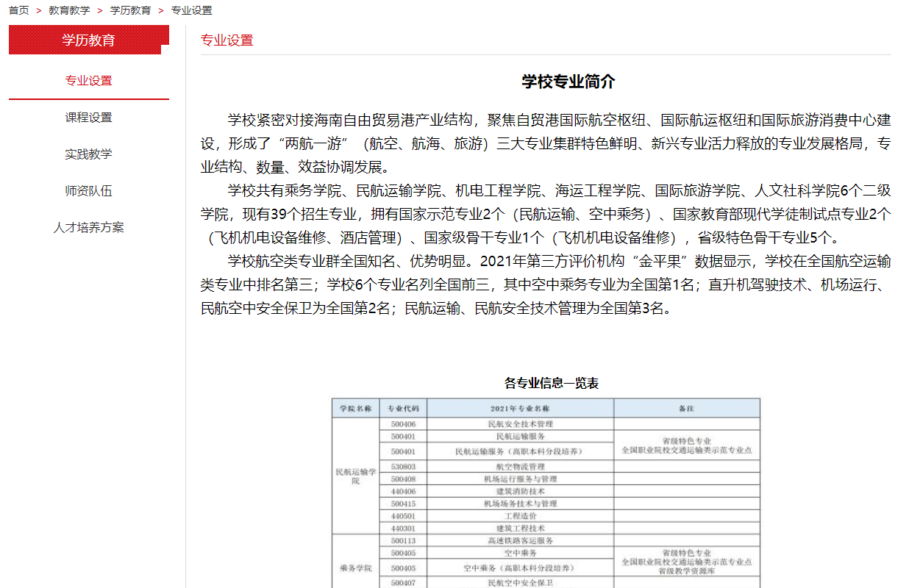Screen dimensions: 909x588
Task: Click the 备注 column header
Action: pos(686,408)
